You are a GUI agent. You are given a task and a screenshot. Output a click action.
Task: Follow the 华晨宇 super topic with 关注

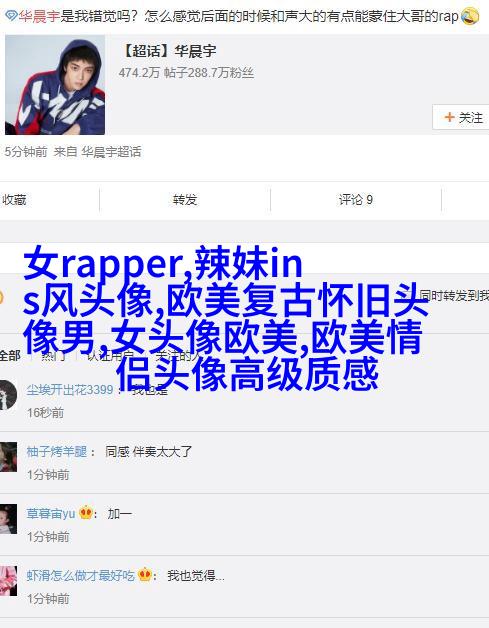pos(461,117)
